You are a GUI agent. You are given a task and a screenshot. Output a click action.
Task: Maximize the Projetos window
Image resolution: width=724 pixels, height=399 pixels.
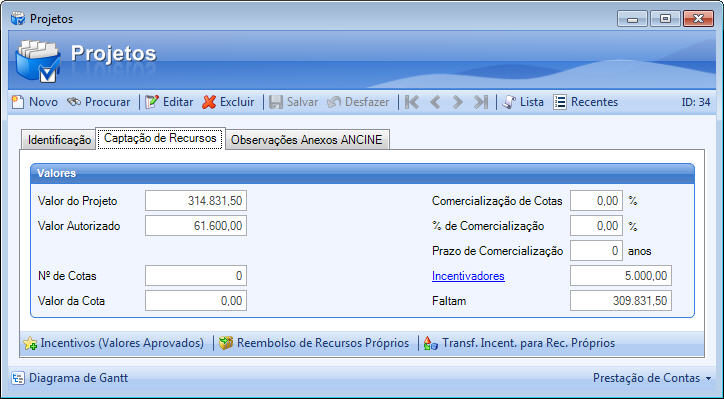(x=665, y=19)
